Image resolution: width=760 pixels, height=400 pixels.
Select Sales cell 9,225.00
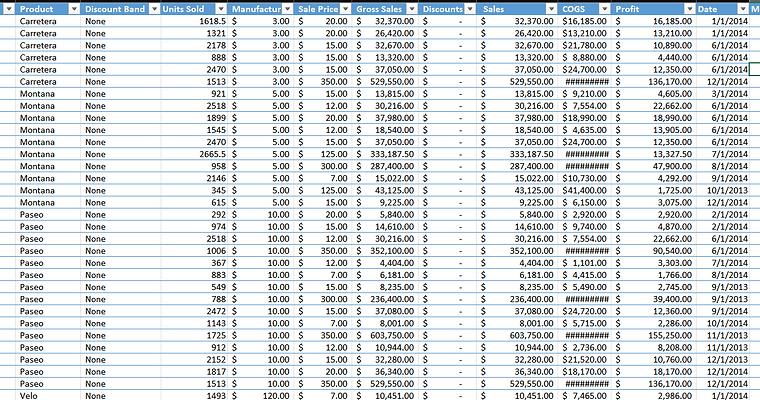pyautogui.click(x=517, y=203)
